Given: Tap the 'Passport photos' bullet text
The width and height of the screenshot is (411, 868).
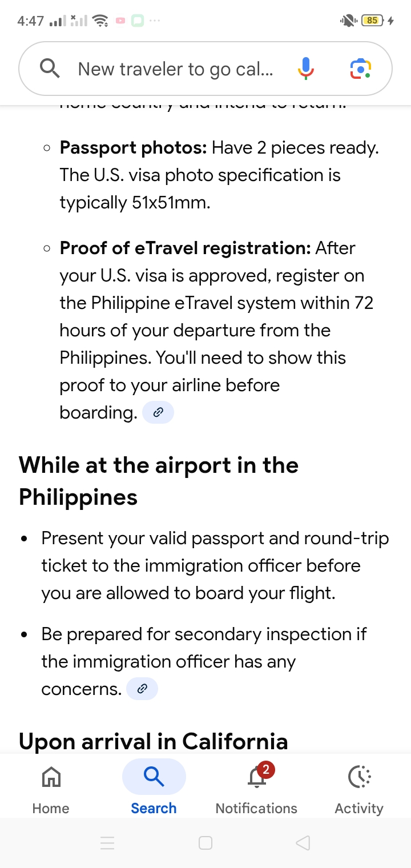Looking at the screenshot, I should (133, 148).
